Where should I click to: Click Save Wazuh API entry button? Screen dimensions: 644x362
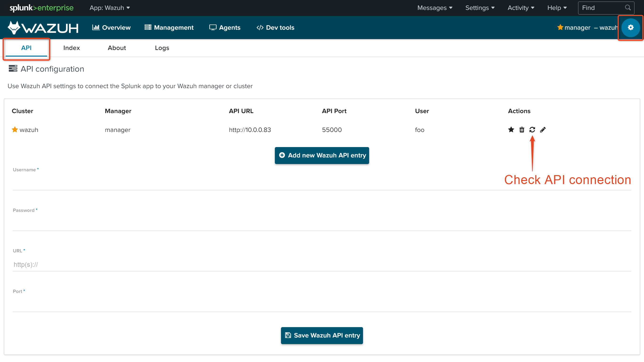pos(322,335)
